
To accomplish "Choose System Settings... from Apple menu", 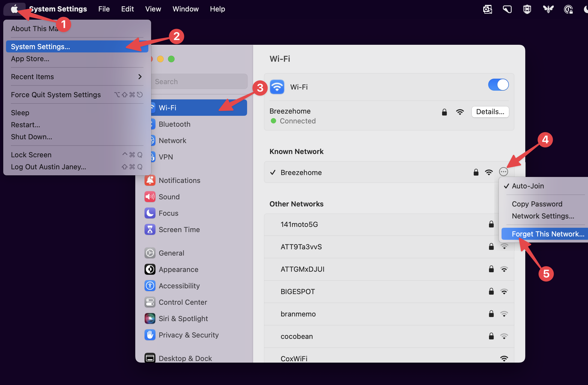I will click(40, 47).
